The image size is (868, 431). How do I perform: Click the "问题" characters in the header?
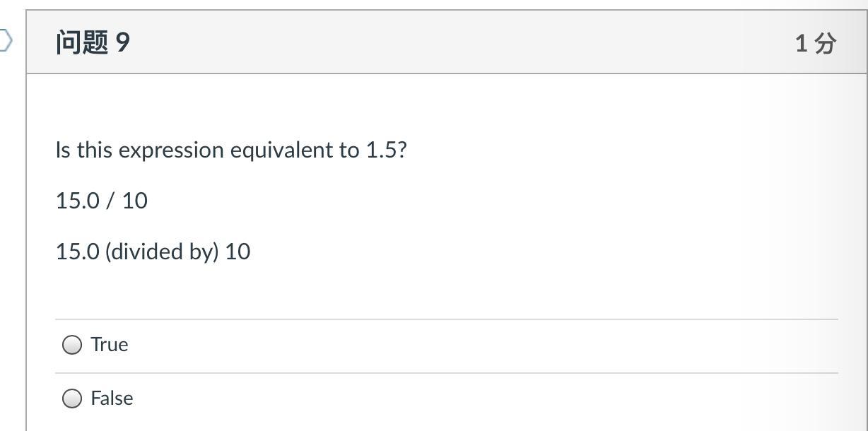tap(82, 42)
